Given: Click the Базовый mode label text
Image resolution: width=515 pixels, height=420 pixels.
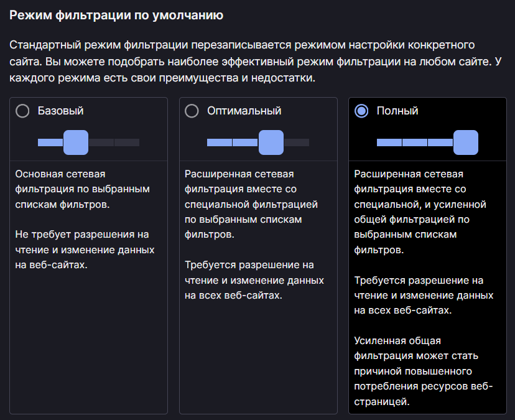Looking at the screenshot, I should pyautogui.click(x=60, y=111).
